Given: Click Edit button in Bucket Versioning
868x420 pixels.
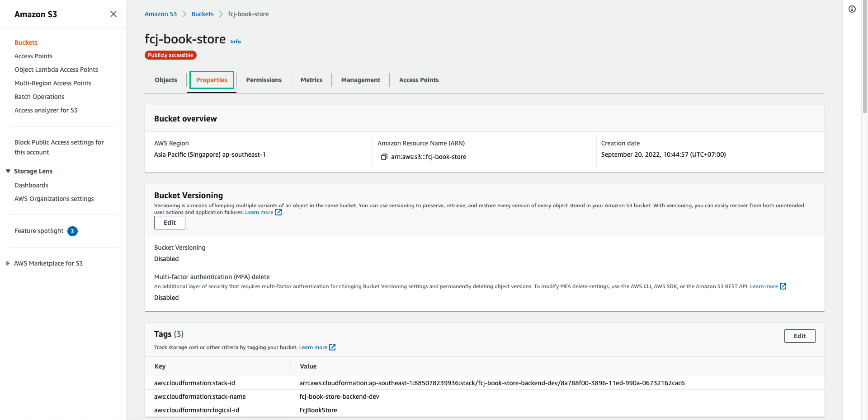Looking at the screenshot, I should click(170, 223).
